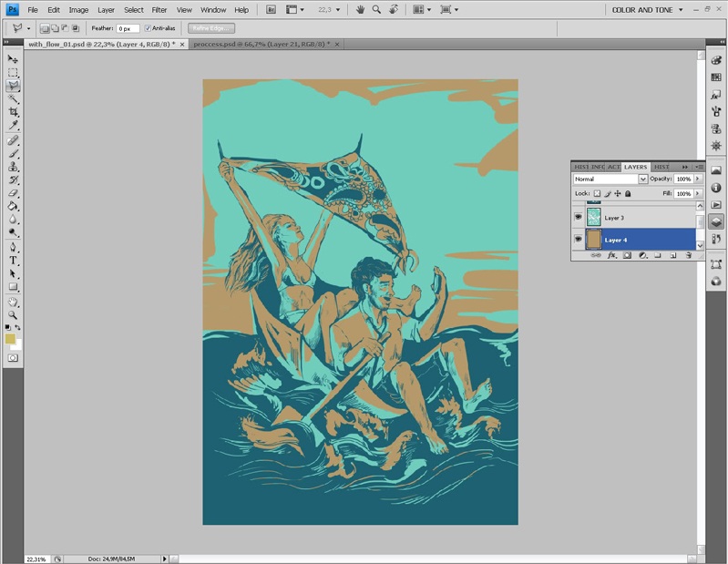Viewport: 728px width, 564px height.
Task: Click the foreground color swatch
Action: tap(10, 339)
